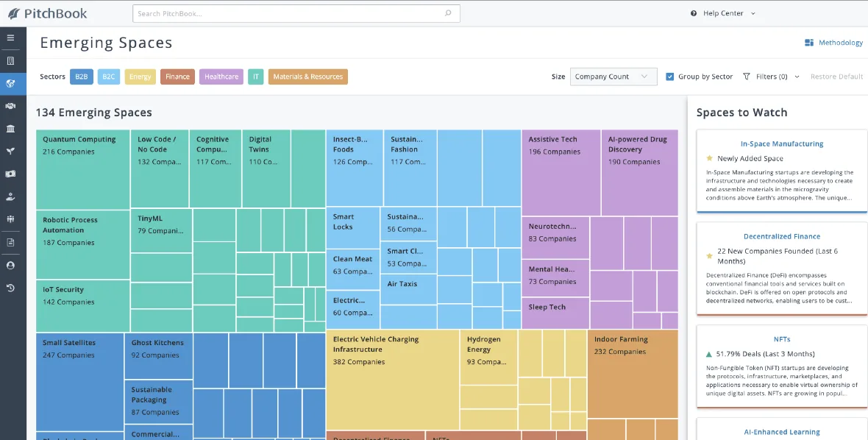
Task: Toggle the Healthcare sector filter
Action: (x=221, y=77)
